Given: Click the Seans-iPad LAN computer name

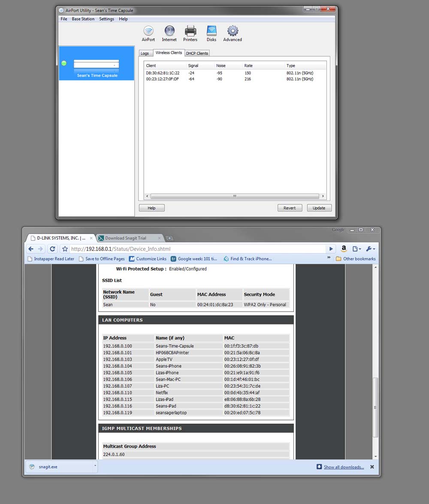Looking at the screenshot, I should tap(166, 406).
